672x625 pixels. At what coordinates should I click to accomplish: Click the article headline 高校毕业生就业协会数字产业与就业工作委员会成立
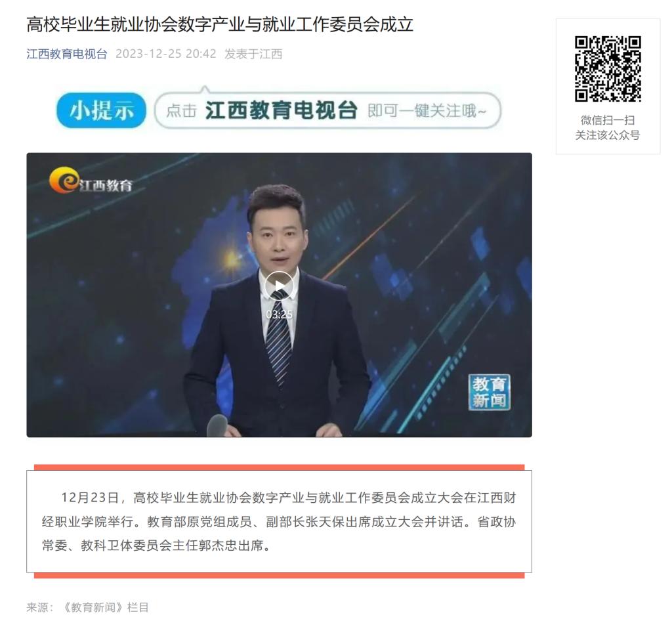[x=220, y=24]
